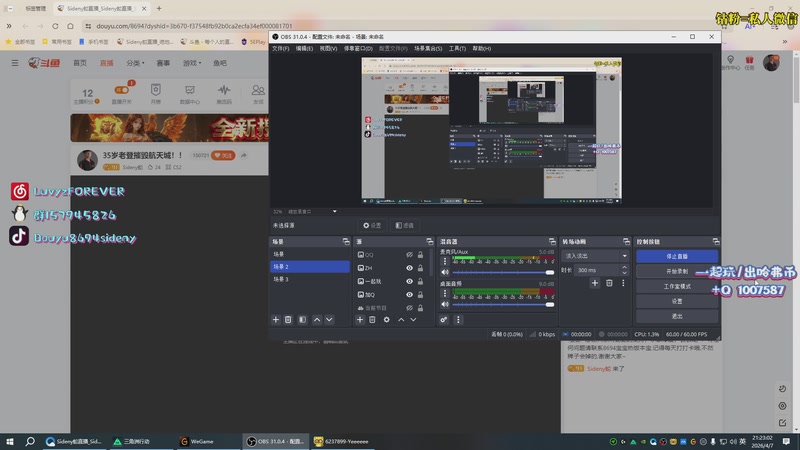The height and width of the screenshot is (450, 800).
Task: Open Mic/Aux channel three-dot options
Action: [x=444, y=261]
